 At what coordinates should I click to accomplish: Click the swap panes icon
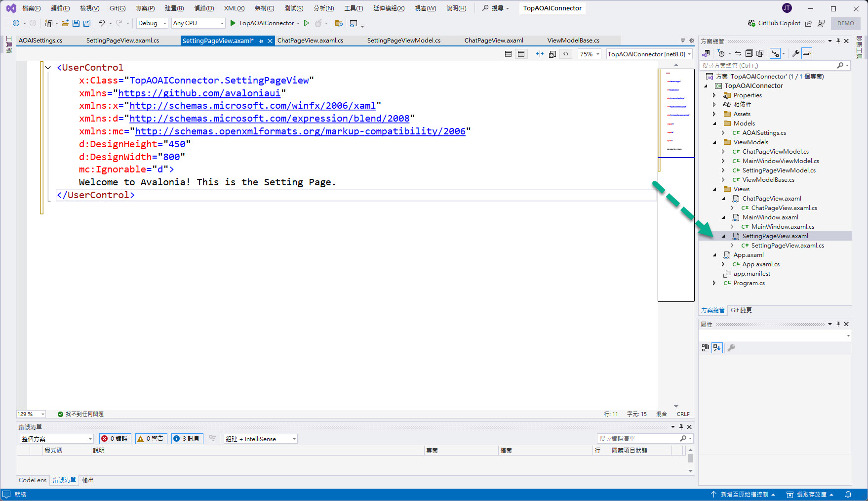pos(540,54)
